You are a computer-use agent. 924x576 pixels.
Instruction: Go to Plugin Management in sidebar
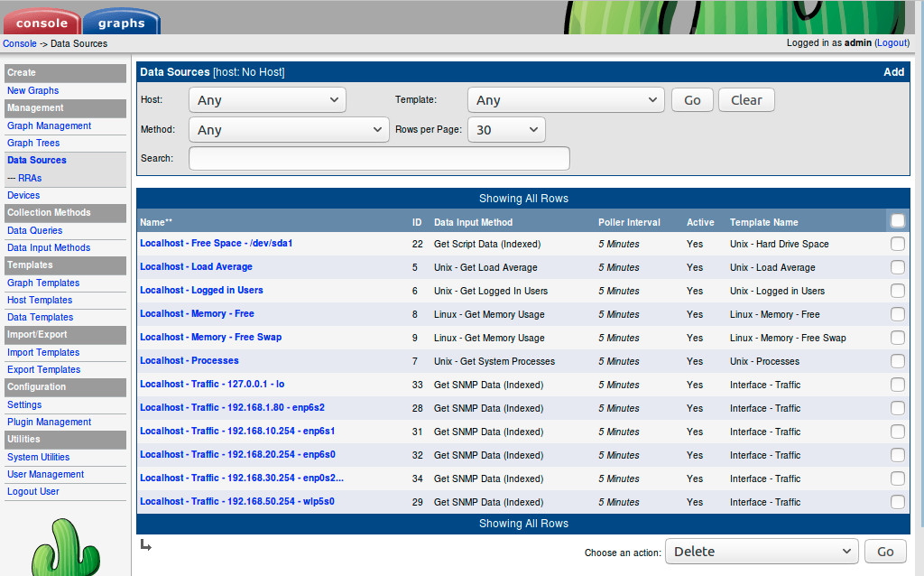tap(49, 422)
